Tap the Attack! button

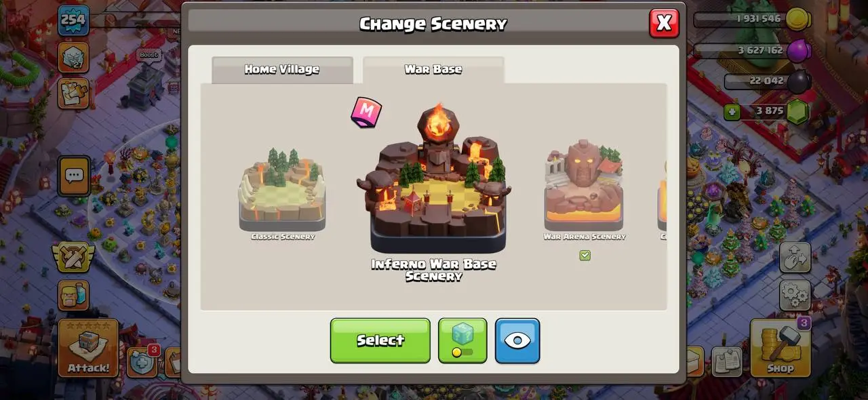88,348
